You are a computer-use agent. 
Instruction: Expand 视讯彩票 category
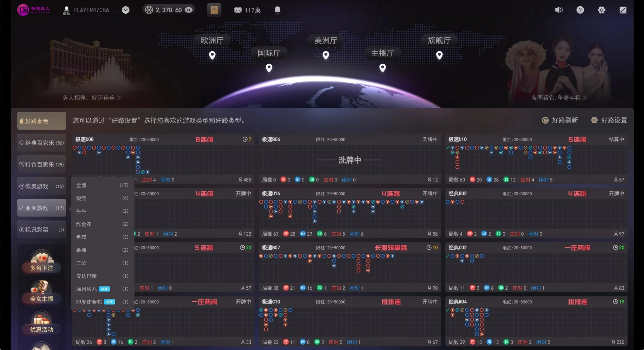tap(42, 230)
